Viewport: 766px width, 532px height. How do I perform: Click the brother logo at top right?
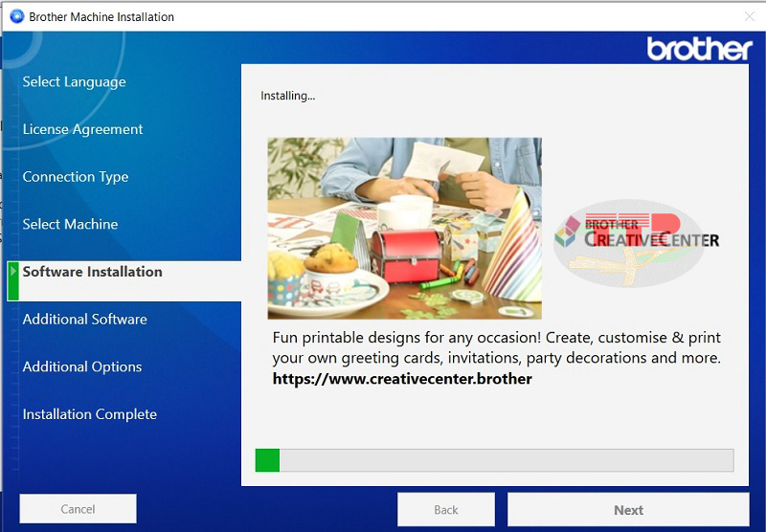(x=699, y=49)
